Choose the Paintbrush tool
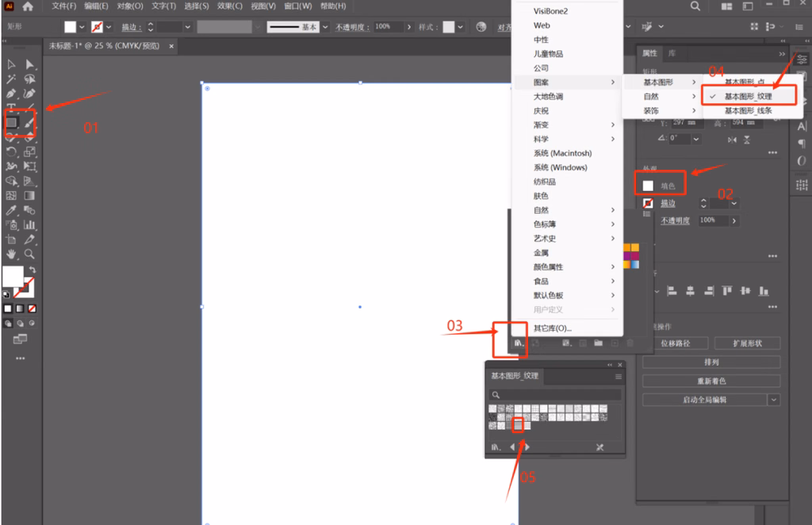Viewport: 812px width, 525px height. click(29, 123)
